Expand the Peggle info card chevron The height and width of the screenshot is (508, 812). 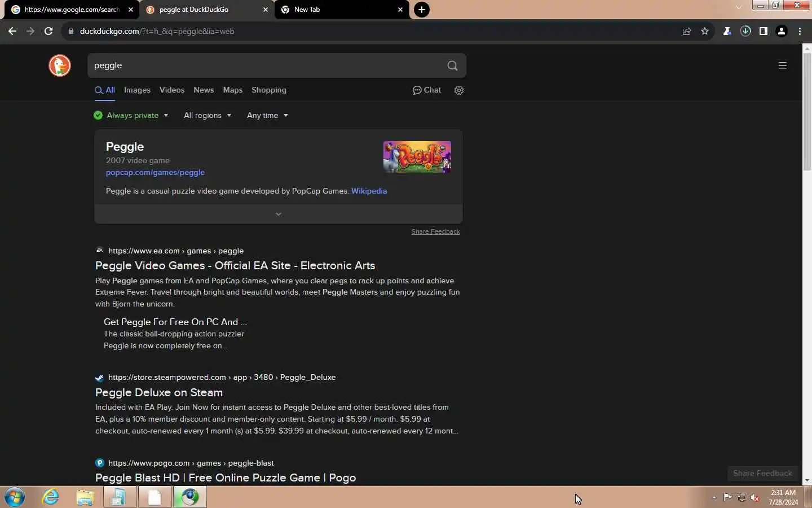click(x=279, y=214)
